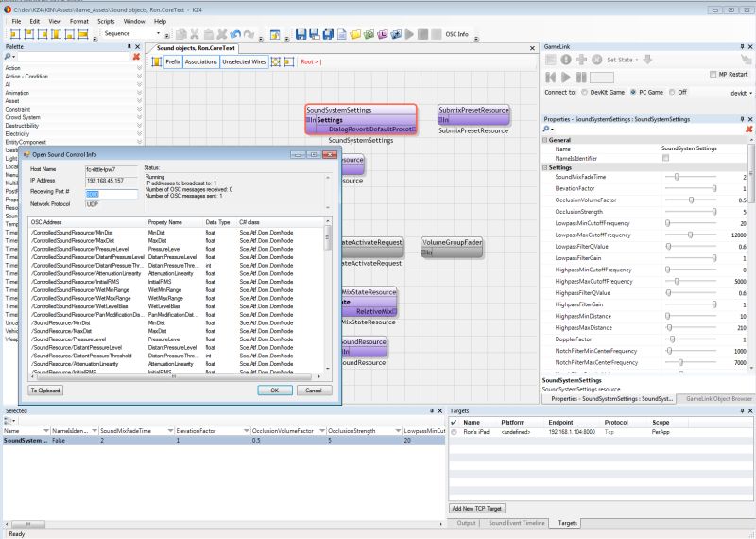The height and width of the screenshot is (539, 756).
Task: Click OK in Open Sound Control Info dialog
Action: (275, 391)
